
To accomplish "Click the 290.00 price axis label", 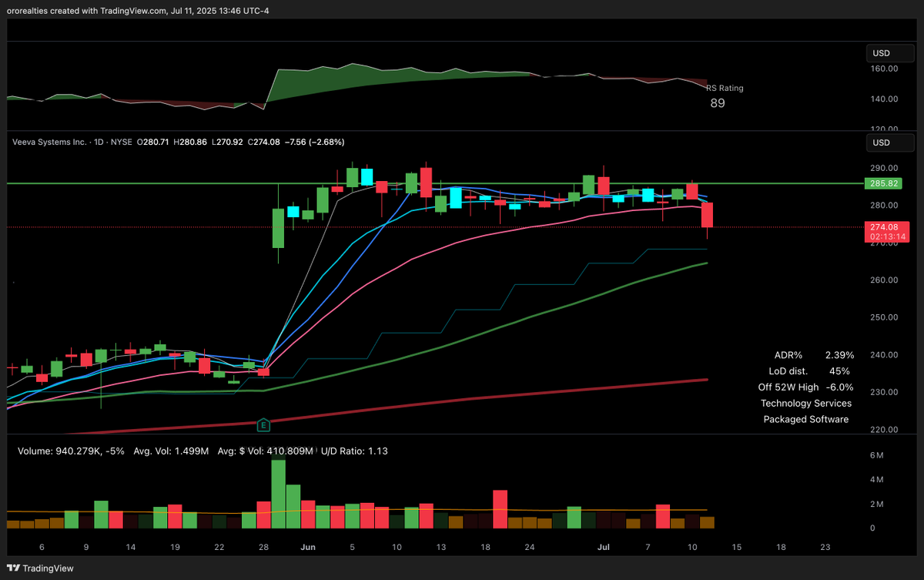I will (883, 168).
